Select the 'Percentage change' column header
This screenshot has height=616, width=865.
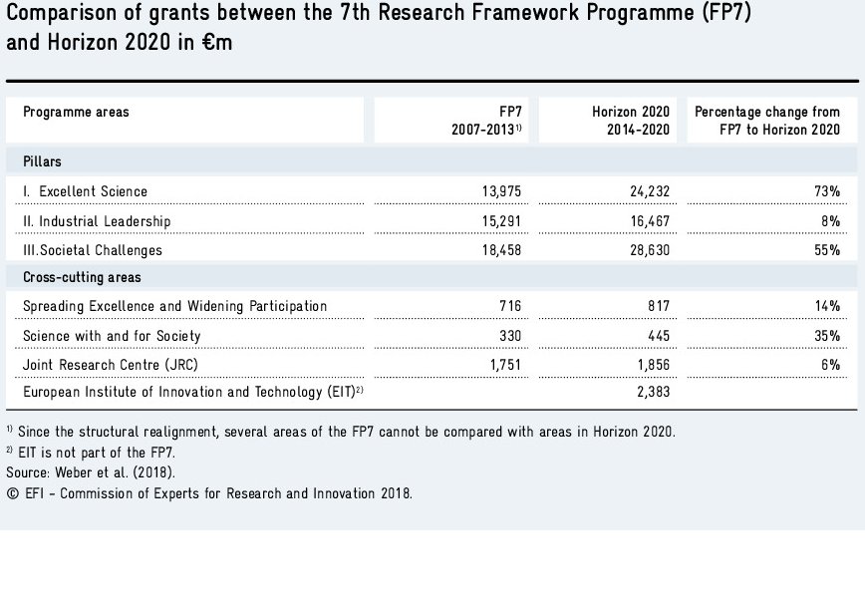click(x=766, y=121)
